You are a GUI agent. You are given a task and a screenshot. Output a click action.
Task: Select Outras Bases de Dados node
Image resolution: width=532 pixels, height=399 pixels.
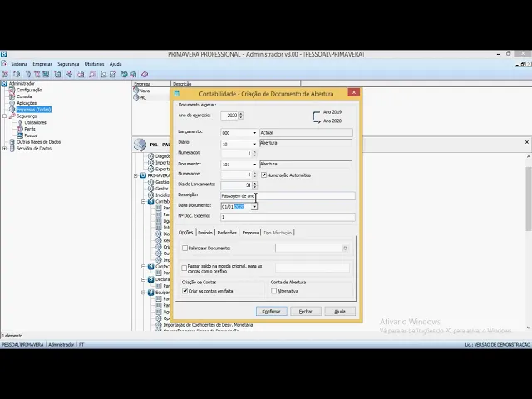click(x=39, y=142)
